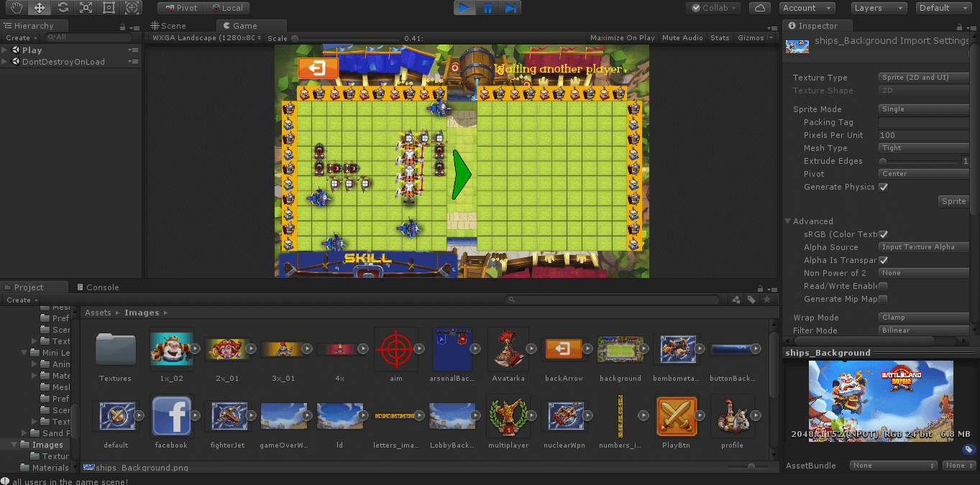Toggle Generate Physics checkbox
This screenshot has width=980, height=485.
[884, 187]
